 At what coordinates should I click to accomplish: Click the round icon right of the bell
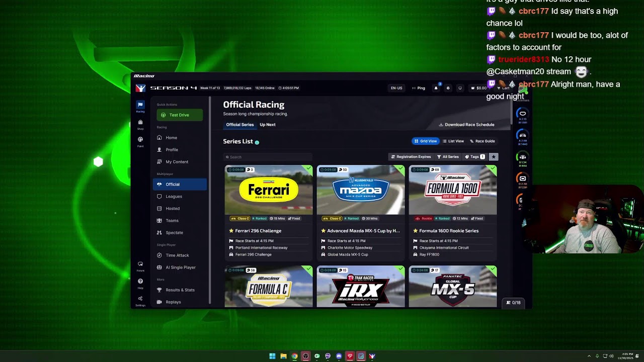point(448,88)
